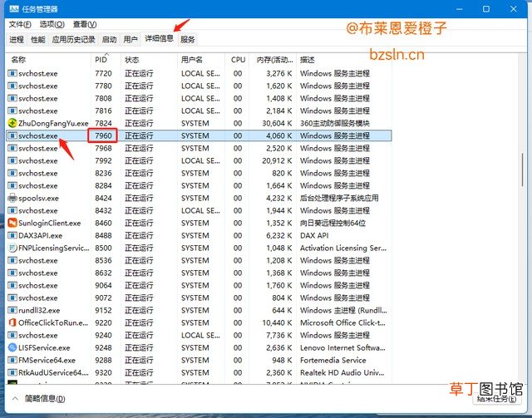Select the ZhuDongFangYu.exe process name
The height and width of the screenshot is (418, 532).
pyautogui.click(x=53, y=123)
